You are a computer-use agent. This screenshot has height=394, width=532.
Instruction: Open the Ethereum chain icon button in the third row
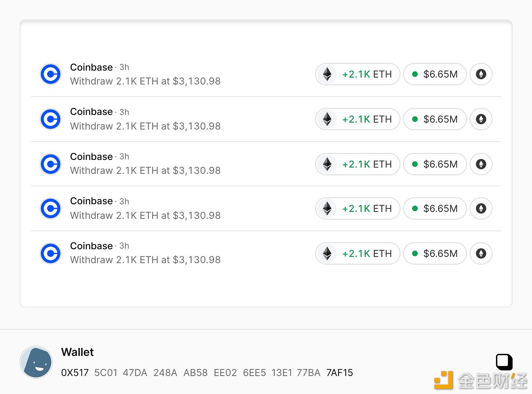[x=481, y=164]
